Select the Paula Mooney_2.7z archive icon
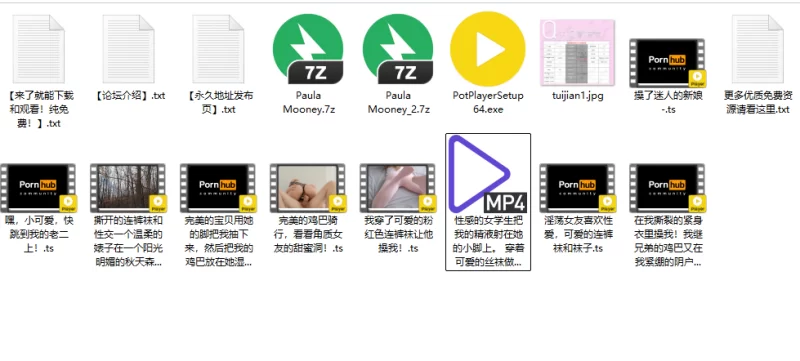 tap(398, 49)
